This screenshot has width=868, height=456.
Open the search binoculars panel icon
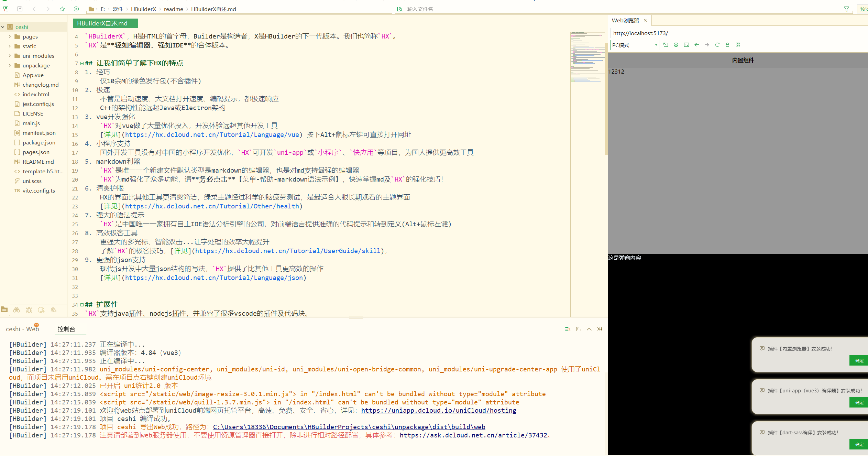pos(17,310)
